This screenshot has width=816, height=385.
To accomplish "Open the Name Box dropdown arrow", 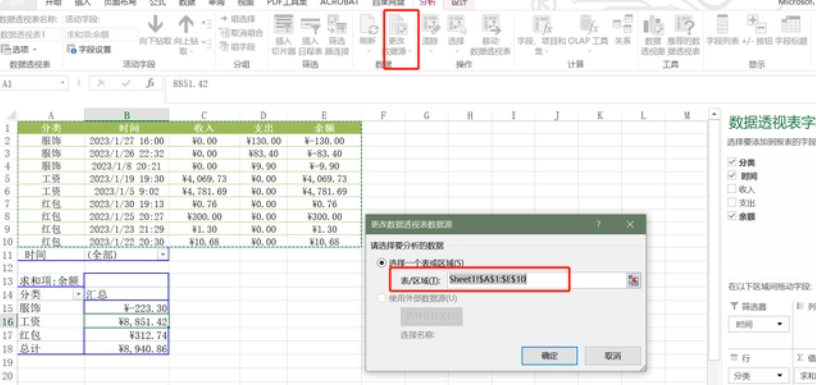I will pyautogui.click(x=63, y=83).
